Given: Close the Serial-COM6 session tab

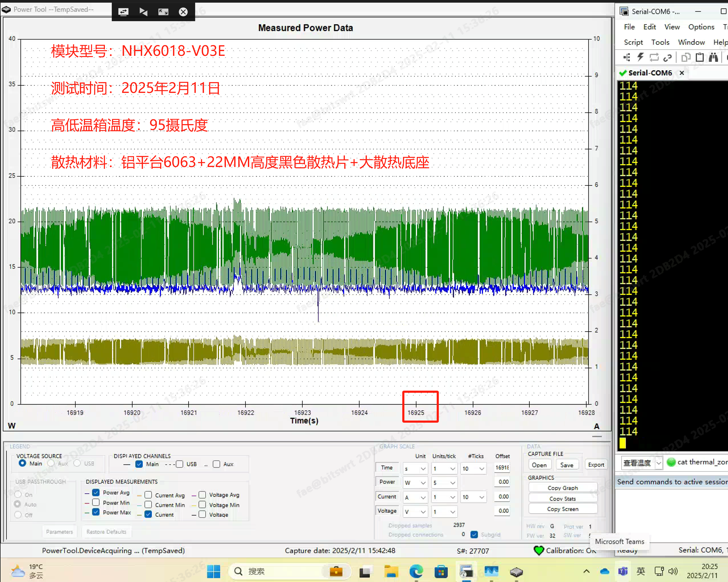Looking at the screenshot, I should point(682,73).
